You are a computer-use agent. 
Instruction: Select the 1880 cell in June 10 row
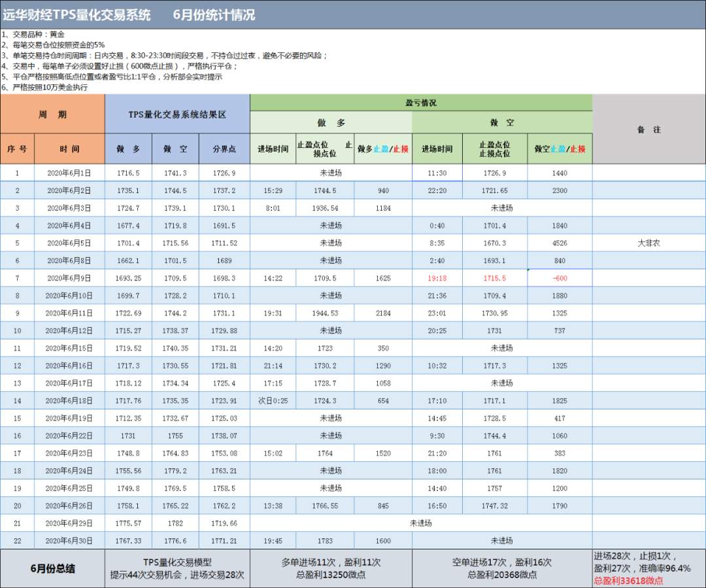point(560,296)
